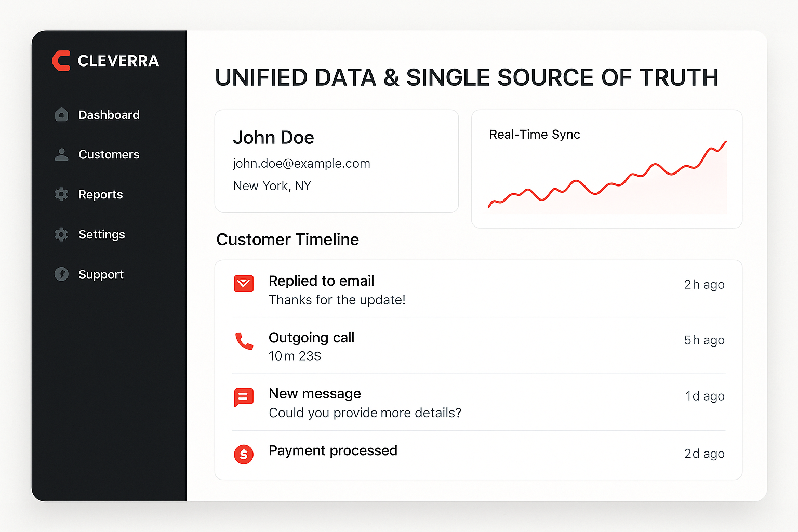The width and height of the screenshot is (798, 532).
Task: Open the Replied to email entry
Action: coord(322,281)
